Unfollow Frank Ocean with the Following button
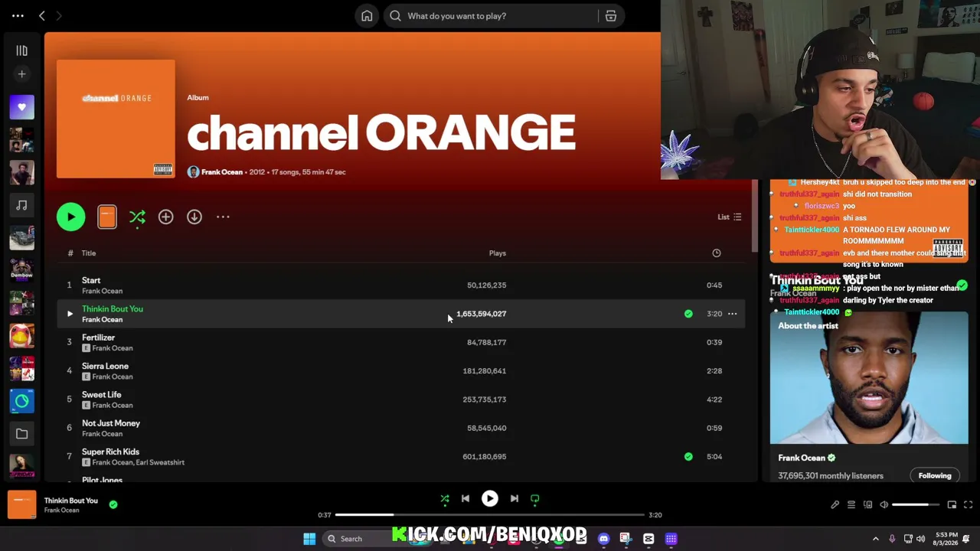980x551 pixels. (x=935, y=476)
